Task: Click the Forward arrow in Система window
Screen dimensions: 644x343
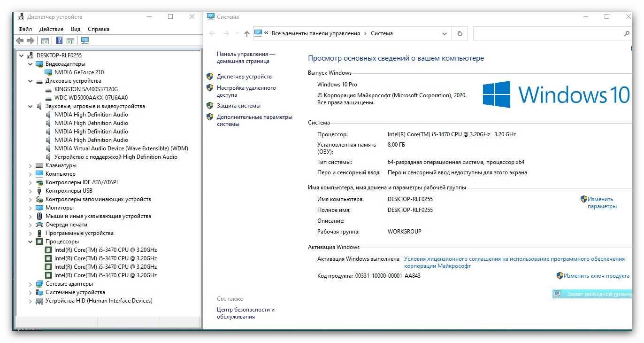Action: tap(226, 33)
